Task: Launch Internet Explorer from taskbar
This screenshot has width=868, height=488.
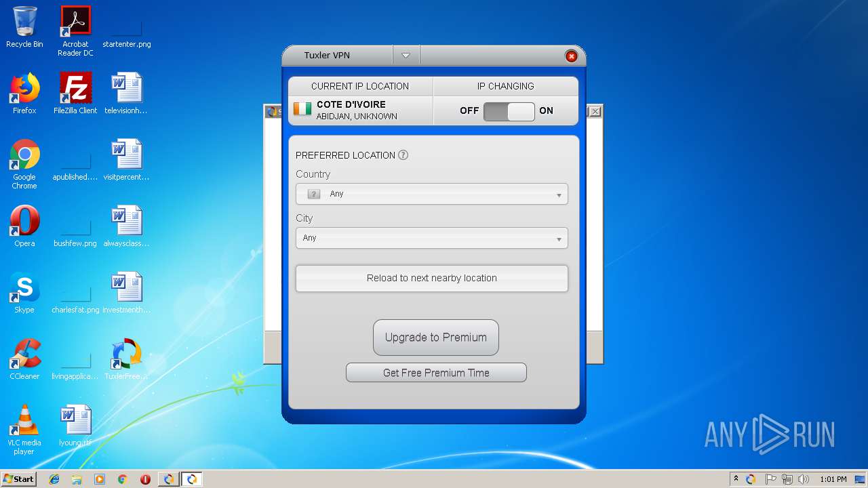Action: click(x=54, y=479)
